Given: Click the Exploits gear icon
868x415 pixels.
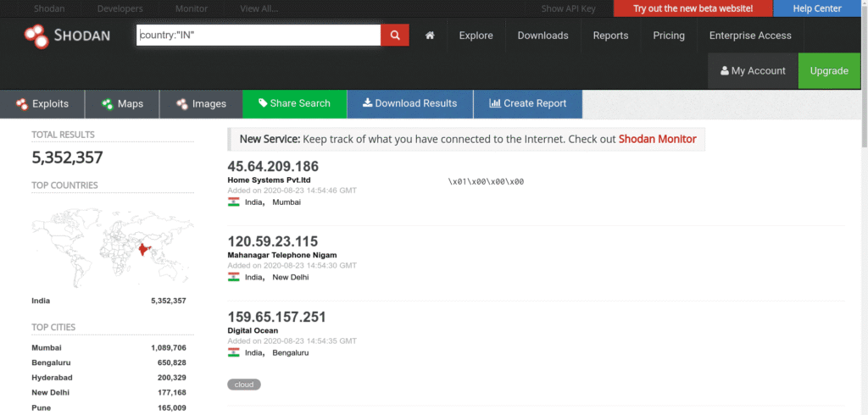Looking at the screenshot, I should [22, 104].
